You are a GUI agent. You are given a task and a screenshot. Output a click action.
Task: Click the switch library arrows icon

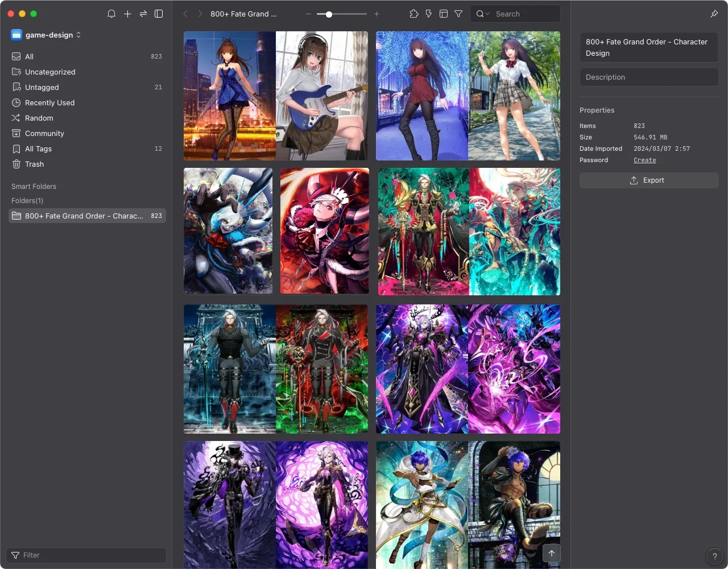143,14
